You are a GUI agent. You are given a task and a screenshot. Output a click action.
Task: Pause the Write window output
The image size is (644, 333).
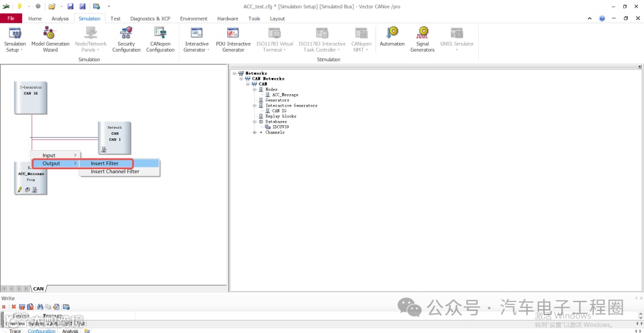point(4,307)
